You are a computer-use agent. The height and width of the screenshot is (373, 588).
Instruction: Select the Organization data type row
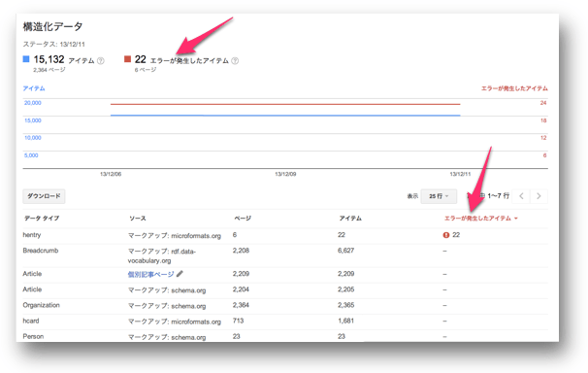[285, 306]
